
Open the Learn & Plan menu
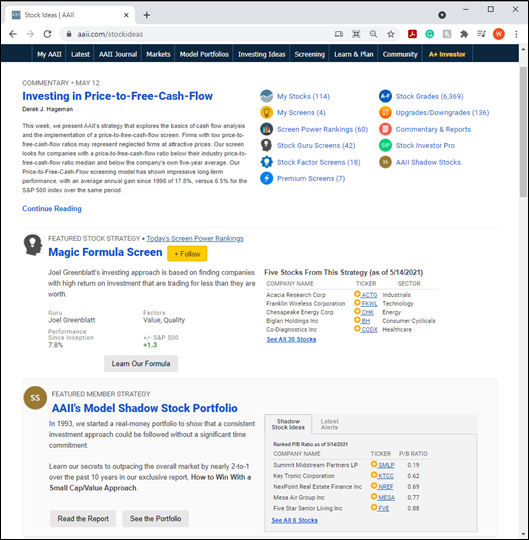pyautogui.click(x=354, y=54)
